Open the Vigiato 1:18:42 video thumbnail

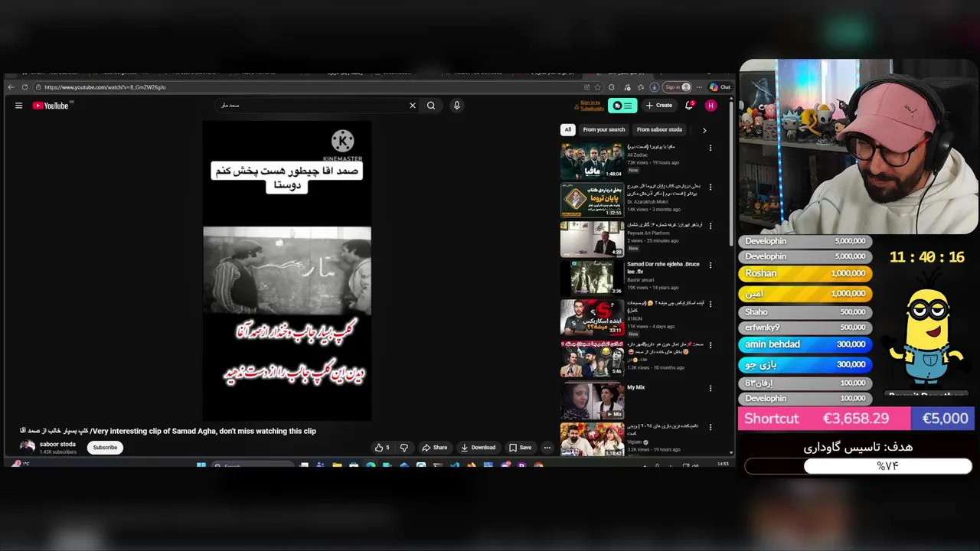(x=592, y=439)
